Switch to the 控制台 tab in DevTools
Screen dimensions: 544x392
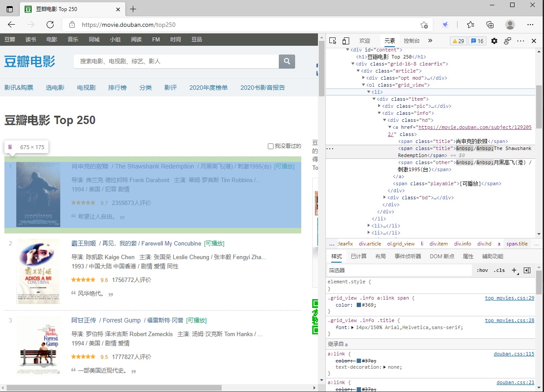click(x=412, y=41)
